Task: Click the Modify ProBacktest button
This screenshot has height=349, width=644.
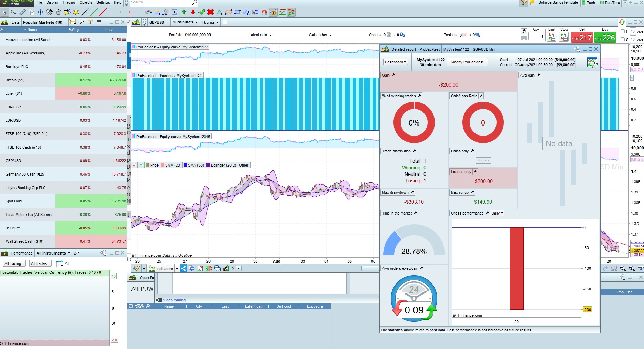Action: point(467,62)
